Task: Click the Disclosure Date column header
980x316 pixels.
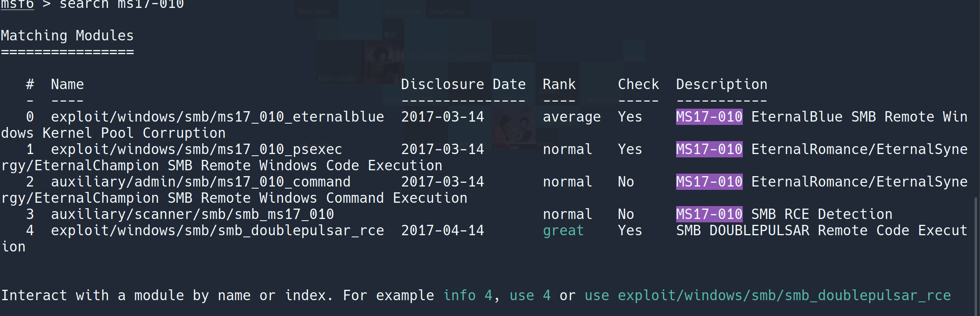Action: click(x=463, y=85)
